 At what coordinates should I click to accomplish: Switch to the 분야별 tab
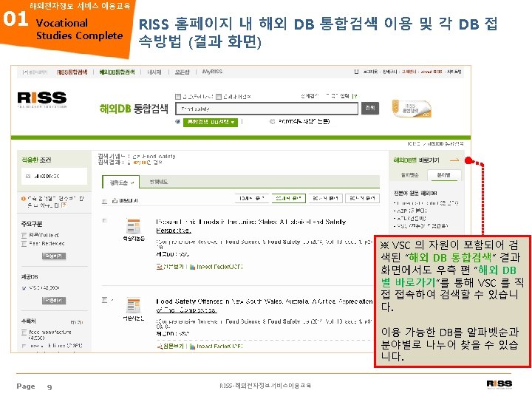coord(443,175)
